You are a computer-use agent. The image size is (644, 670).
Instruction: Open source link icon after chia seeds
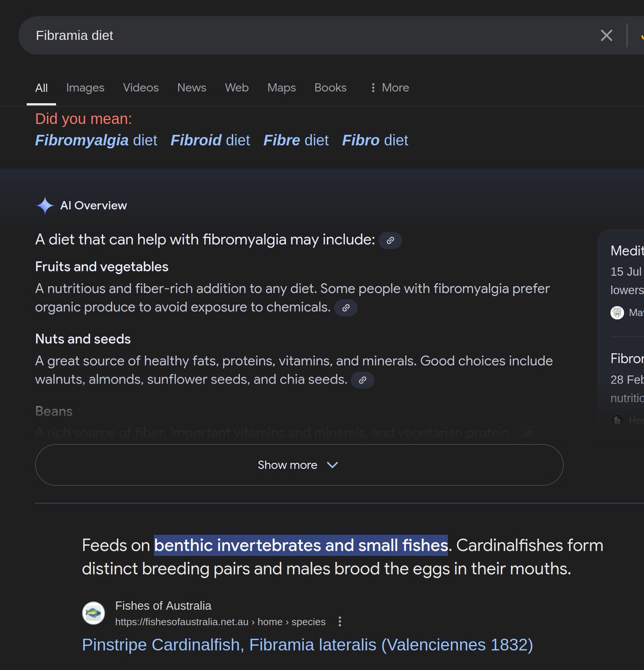tap(362, 380)
